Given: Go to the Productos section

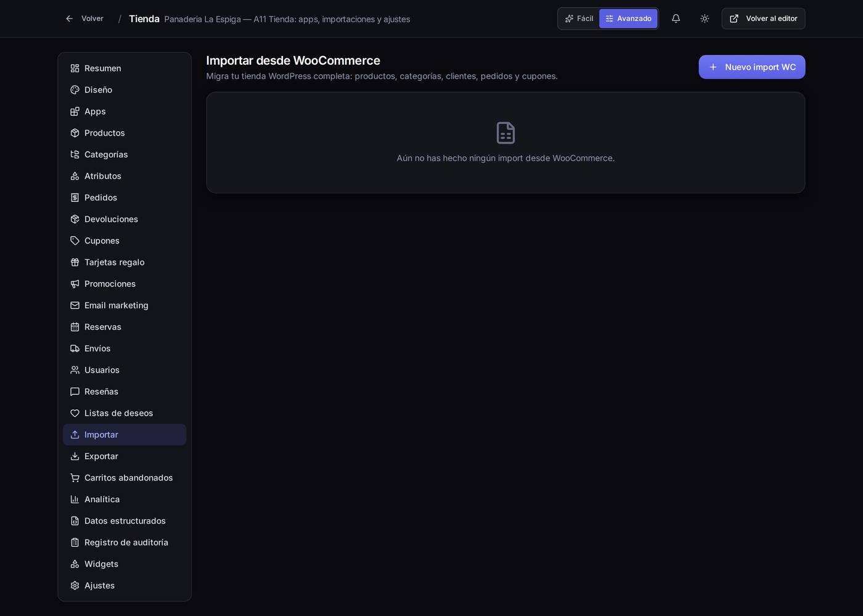Looking at the screenshot, I should (125, 133).
